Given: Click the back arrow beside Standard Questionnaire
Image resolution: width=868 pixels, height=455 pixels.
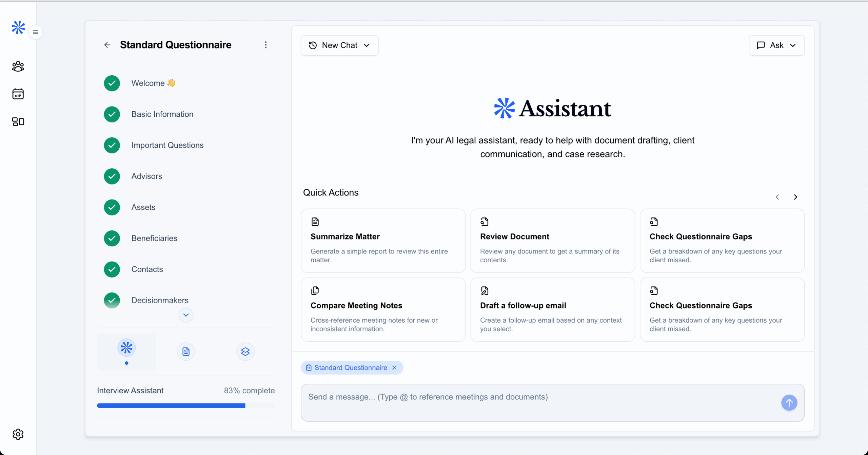Looking at the screenshot, I should tap(107, 45).
